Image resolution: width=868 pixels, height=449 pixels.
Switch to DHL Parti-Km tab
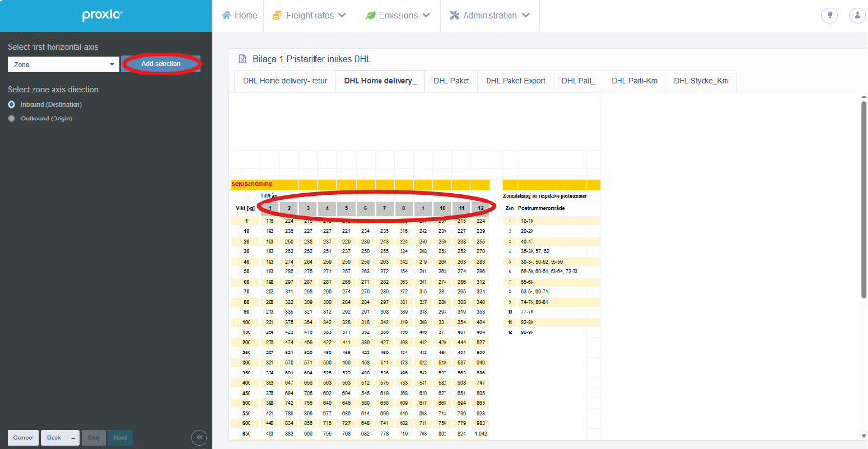pyautogui.click(x=634, y=81)
